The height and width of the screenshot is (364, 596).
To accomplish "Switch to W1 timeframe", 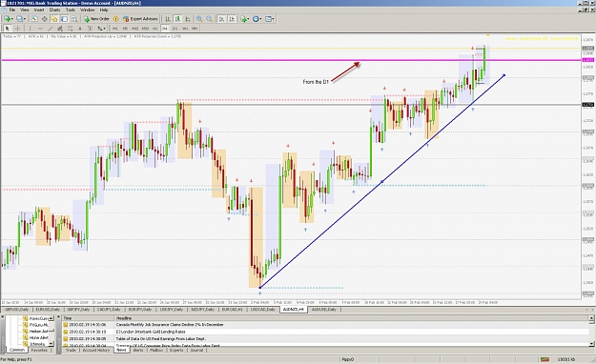I will click(185, 29).
